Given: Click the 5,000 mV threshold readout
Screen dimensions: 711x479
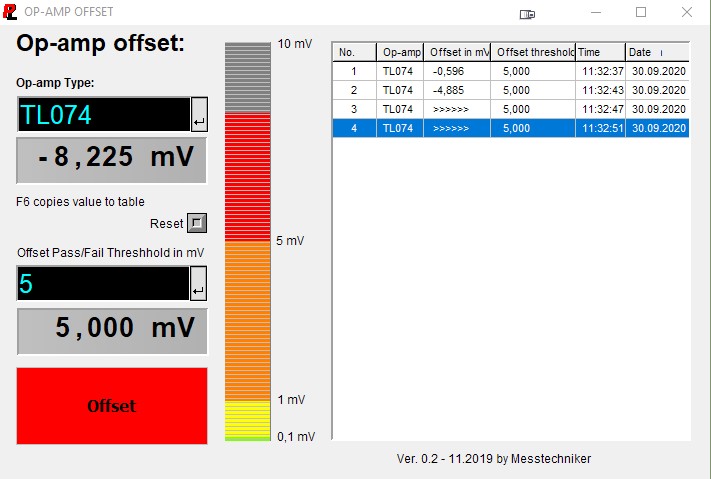Looking at the screenshot, I should tap(112, 331).
